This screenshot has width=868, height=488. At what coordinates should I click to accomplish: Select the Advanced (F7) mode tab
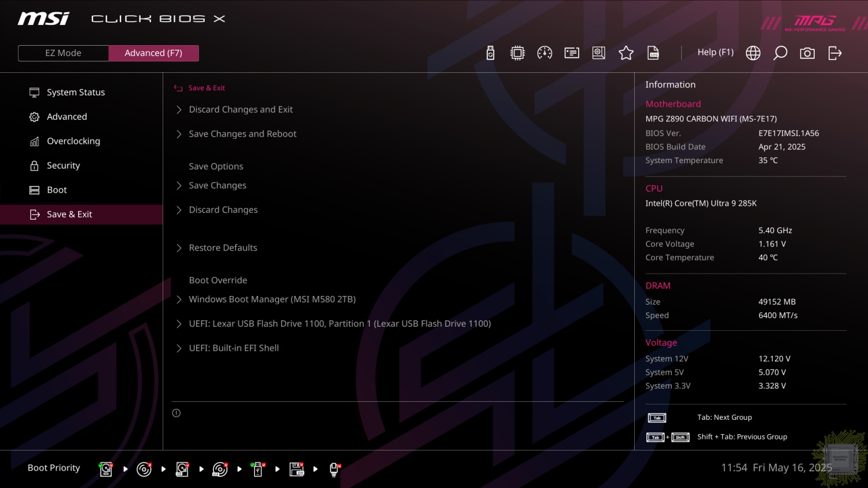point(153,53)
